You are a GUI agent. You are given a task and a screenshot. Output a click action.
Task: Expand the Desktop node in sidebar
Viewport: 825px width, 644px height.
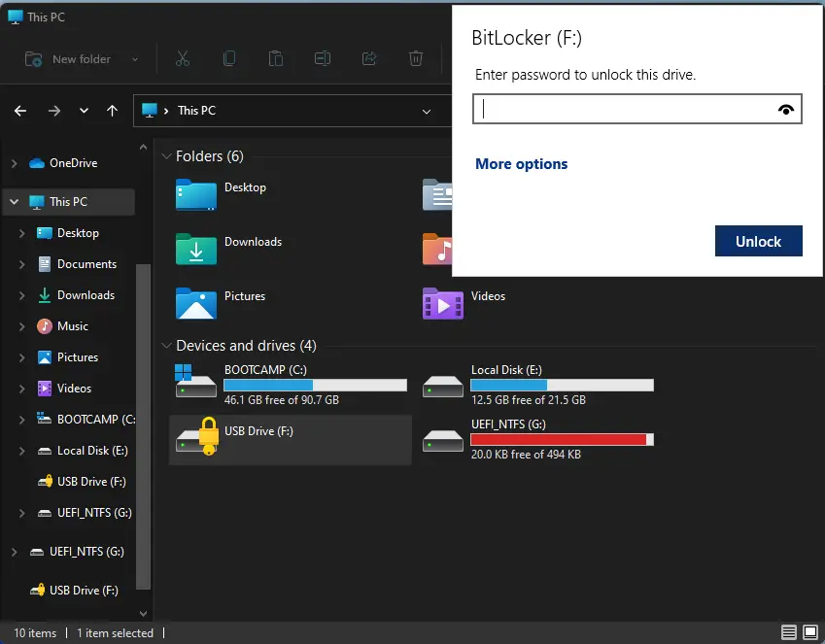[21, 233]
